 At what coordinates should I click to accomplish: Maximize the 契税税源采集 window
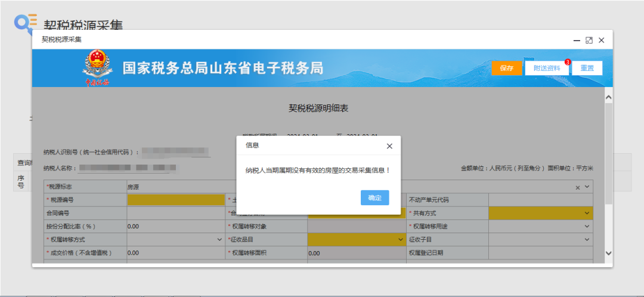(589, 41)
